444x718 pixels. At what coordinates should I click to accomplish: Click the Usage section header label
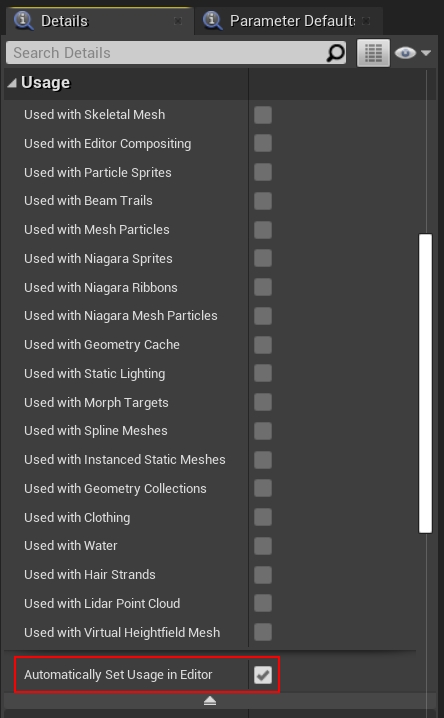pyautogui.click(x=46, y=82)
